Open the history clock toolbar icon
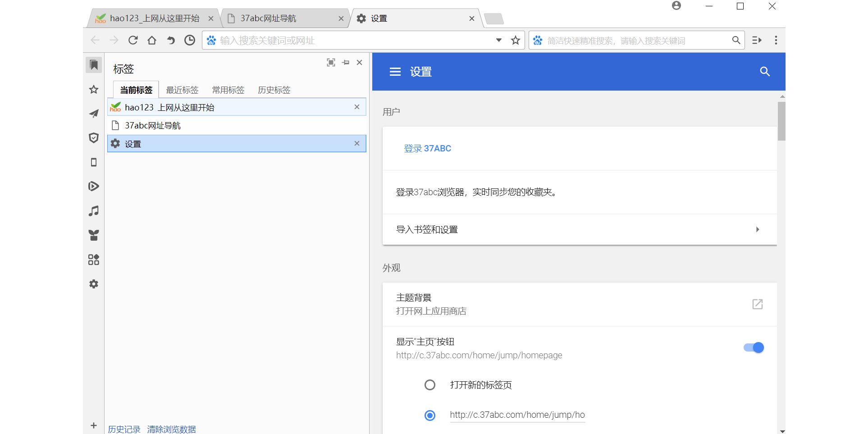The image size is (868, 434). pos(190,40)
